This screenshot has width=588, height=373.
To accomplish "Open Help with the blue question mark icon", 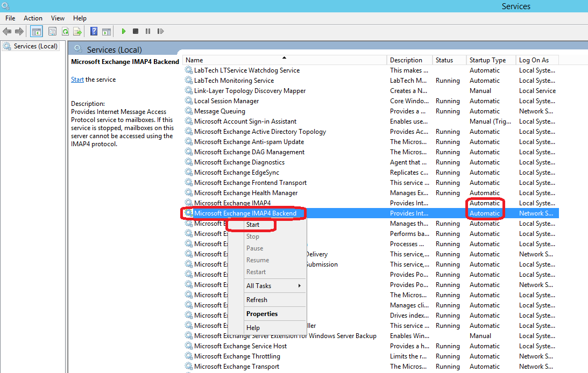I will (x=94, y=32).
